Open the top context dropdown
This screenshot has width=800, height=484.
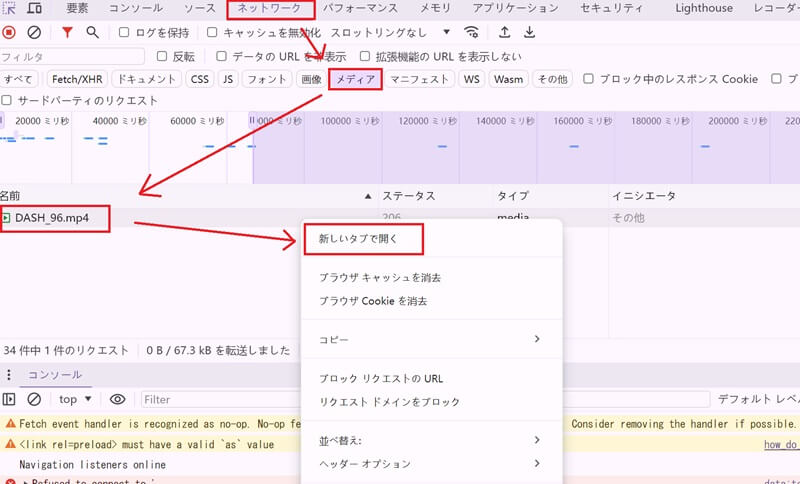click(x=74, y=399)
